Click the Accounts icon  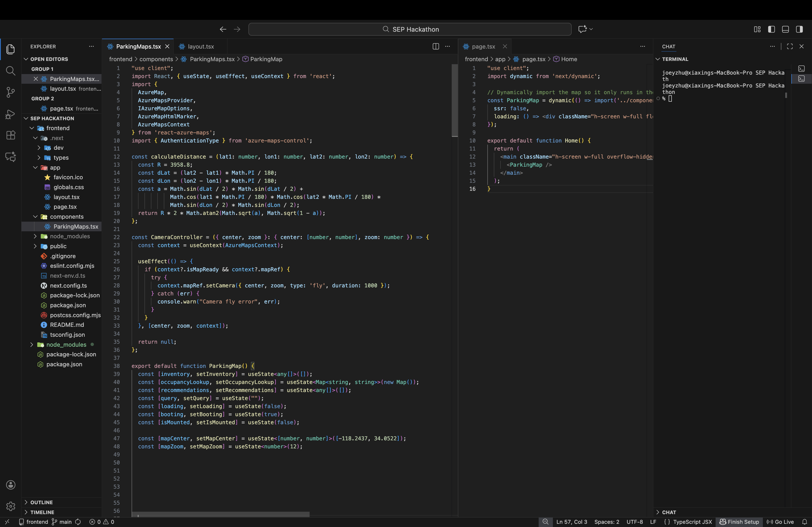(10, 485)
